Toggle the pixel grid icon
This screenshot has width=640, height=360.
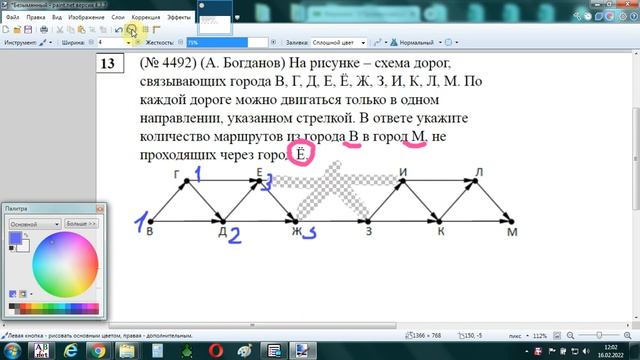pyautogui.click(x=145, y=29)
